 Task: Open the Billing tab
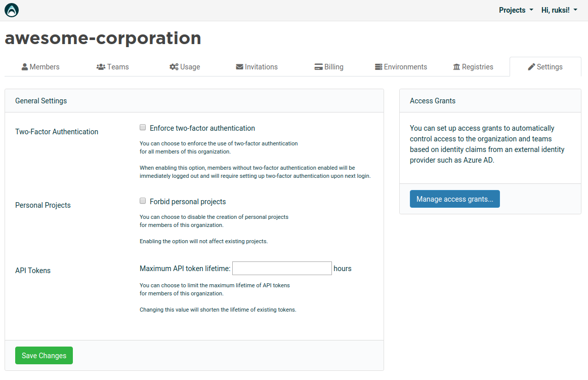point(329,67)
